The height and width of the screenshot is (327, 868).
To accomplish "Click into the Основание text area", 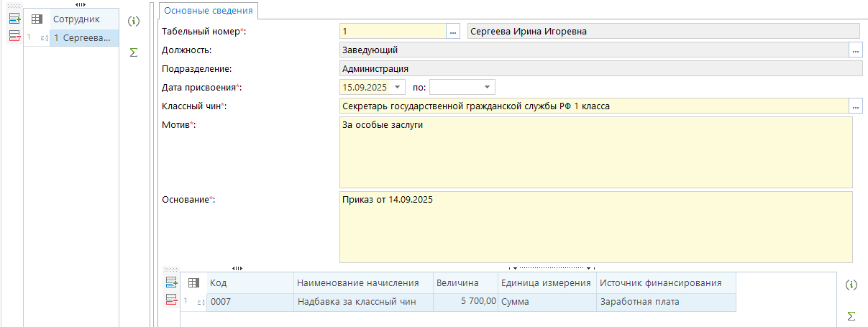I will pos(595,226).
